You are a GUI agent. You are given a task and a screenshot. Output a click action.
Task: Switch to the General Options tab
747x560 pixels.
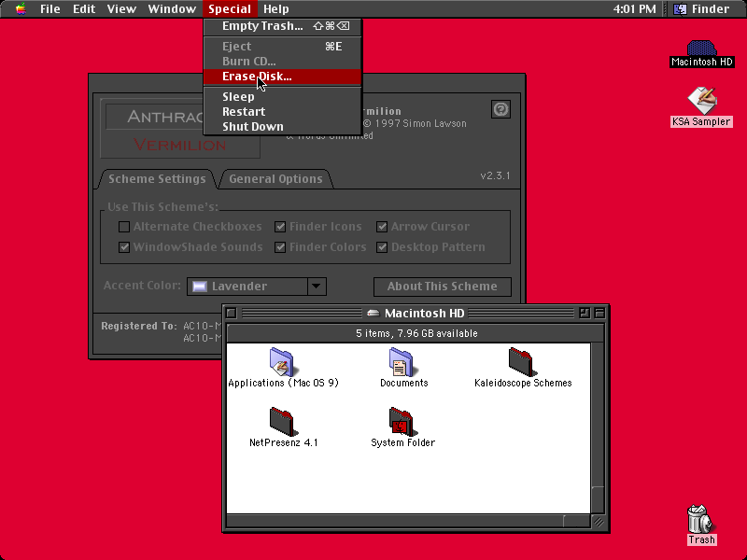[x=275, y=179]
